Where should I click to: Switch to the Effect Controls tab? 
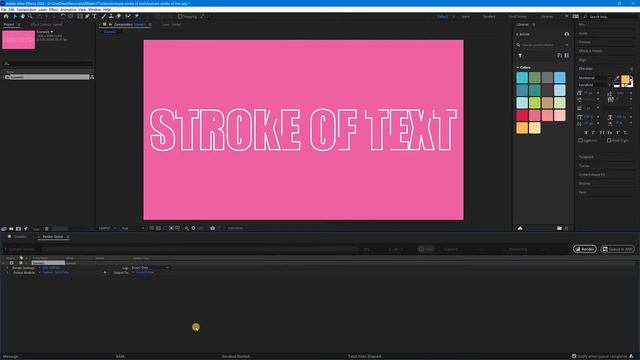(46, 24)
